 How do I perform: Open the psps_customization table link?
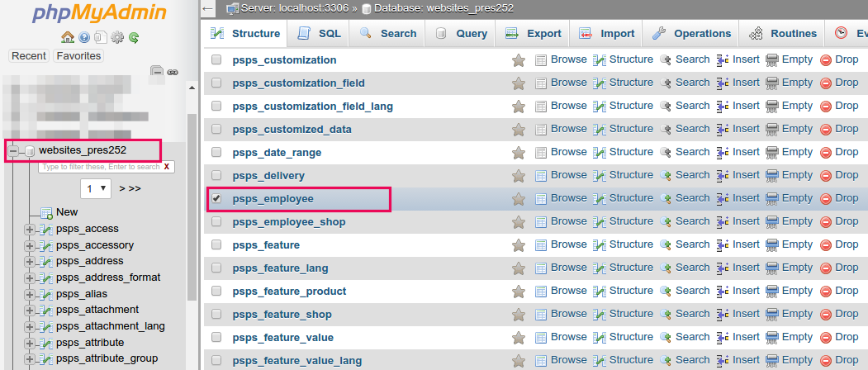pyautogui.click(x=284, y=60)
